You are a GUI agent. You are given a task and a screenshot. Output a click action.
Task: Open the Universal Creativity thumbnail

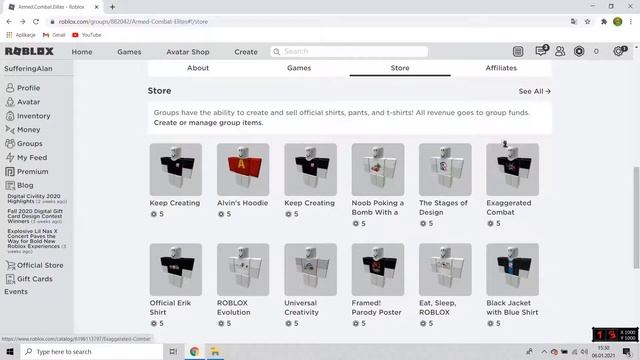coord(311,269)
